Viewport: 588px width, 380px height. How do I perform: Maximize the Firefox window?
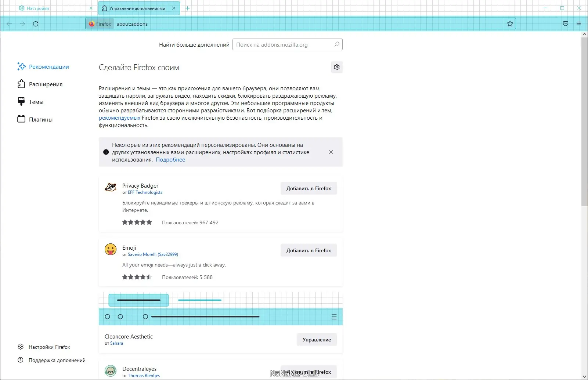pyautogui.click(x=562, y=8)
